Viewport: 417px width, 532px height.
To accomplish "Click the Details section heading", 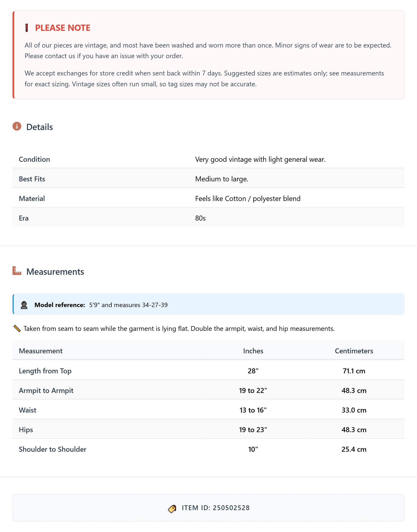I will [x=40, y=127].
